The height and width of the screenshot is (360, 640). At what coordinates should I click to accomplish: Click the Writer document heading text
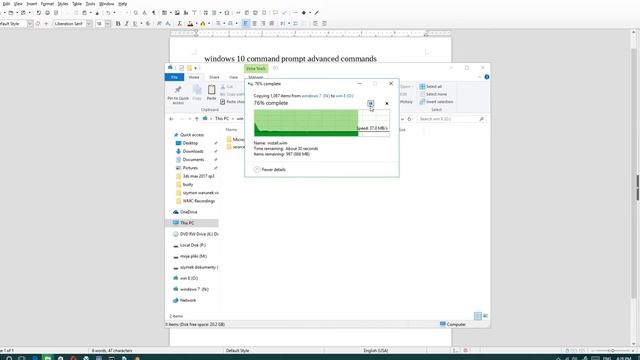[x=290, y=59]
